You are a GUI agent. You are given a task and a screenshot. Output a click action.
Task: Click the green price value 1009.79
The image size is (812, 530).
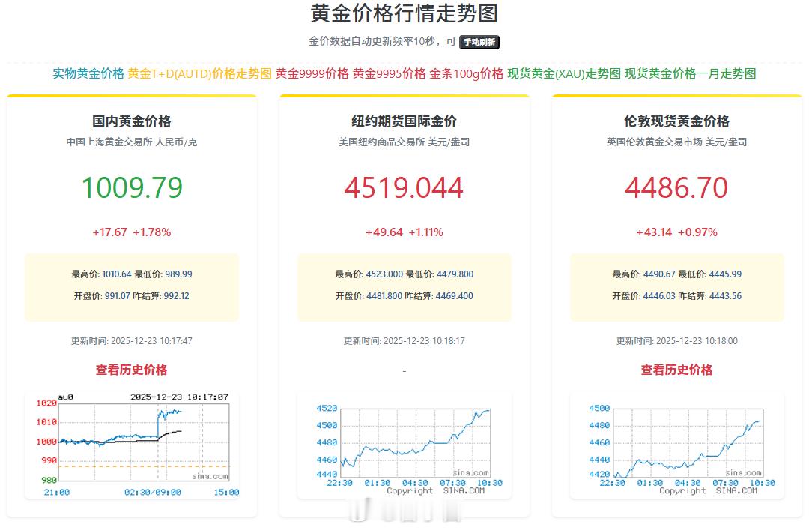tap(131, 187)
